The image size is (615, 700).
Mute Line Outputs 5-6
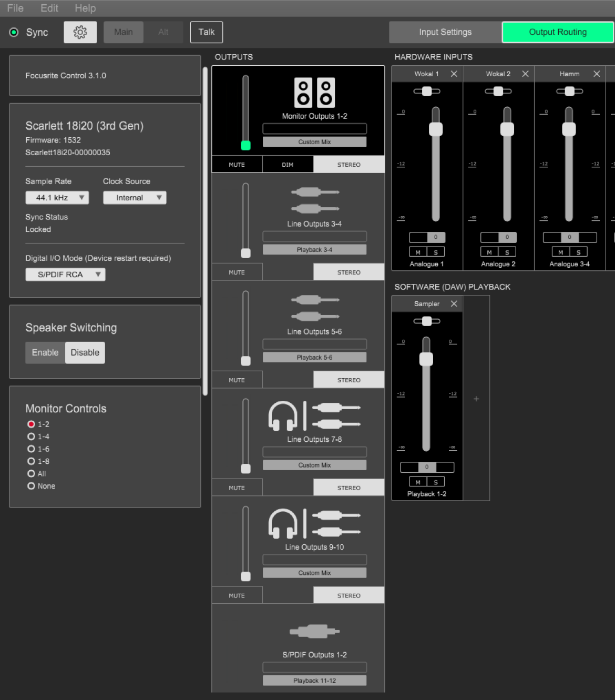(x=237, y=380)
